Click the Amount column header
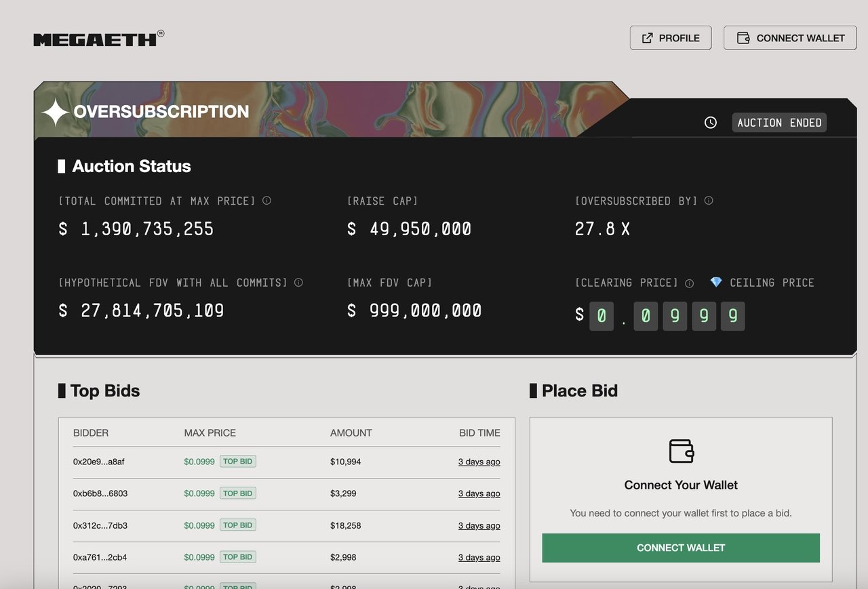The height and width of the screenshot is (589, 868). click(351, 433)
